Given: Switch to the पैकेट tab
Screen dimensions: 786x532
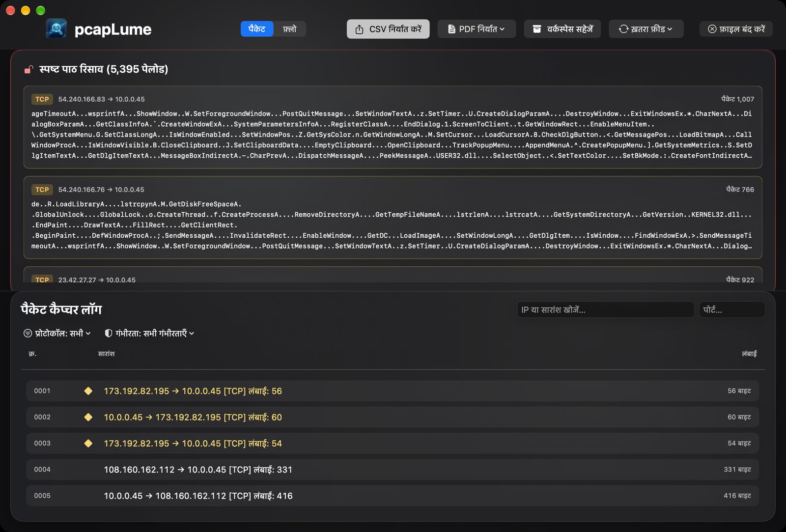Looking at the screenshot, I should [x=257, y=29].
